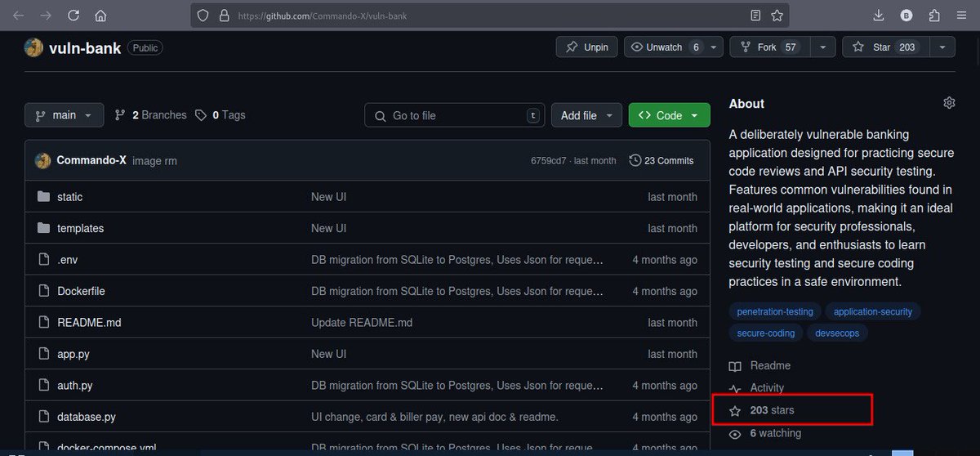Click the browser forward arrow

47,16
